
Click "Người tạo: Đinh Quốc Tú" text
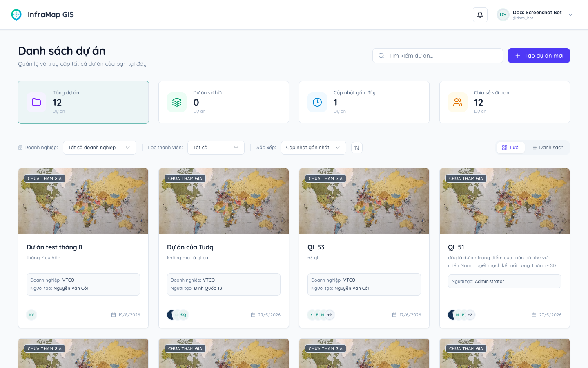coord(196,288)
